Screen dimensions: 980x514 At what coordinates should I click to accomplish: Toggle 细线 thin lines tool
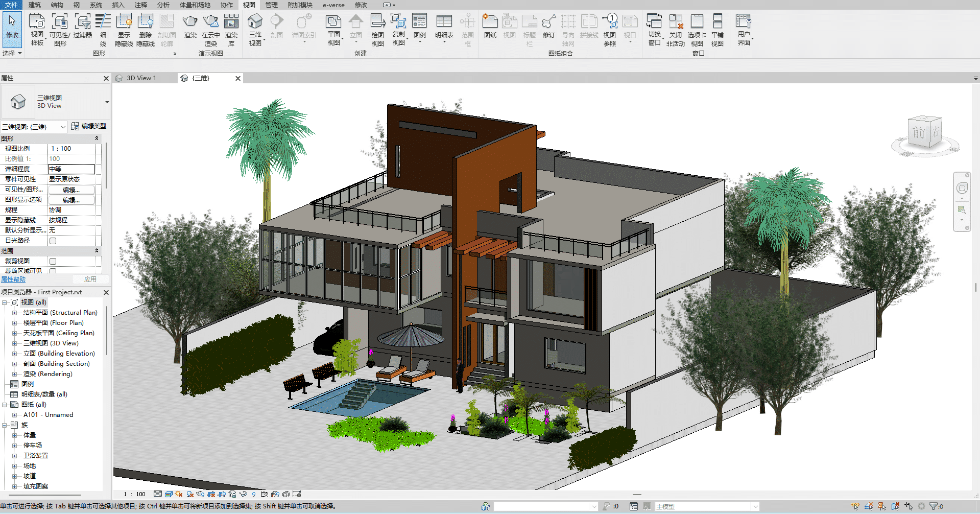(x=103, y=30)
